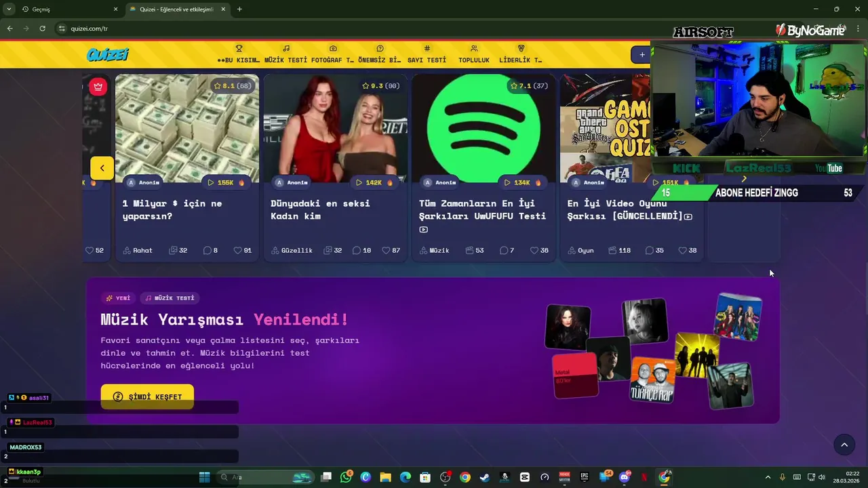Open the Game OST Quiz thumbnail

click(605, 127)
